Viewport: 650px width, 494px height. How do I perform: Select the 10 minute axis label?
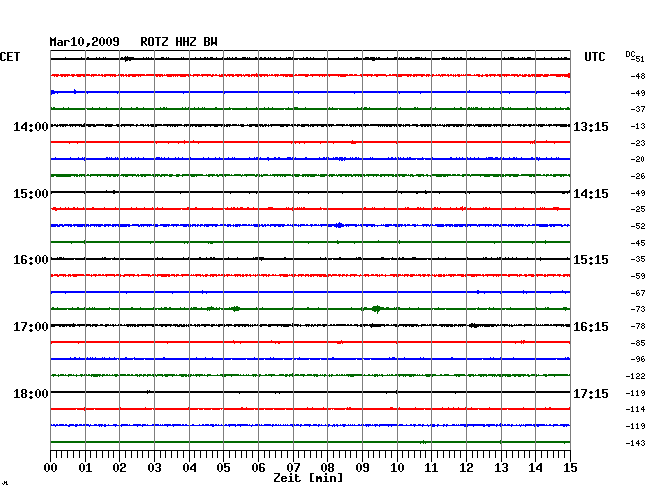(x=397, y=467)
